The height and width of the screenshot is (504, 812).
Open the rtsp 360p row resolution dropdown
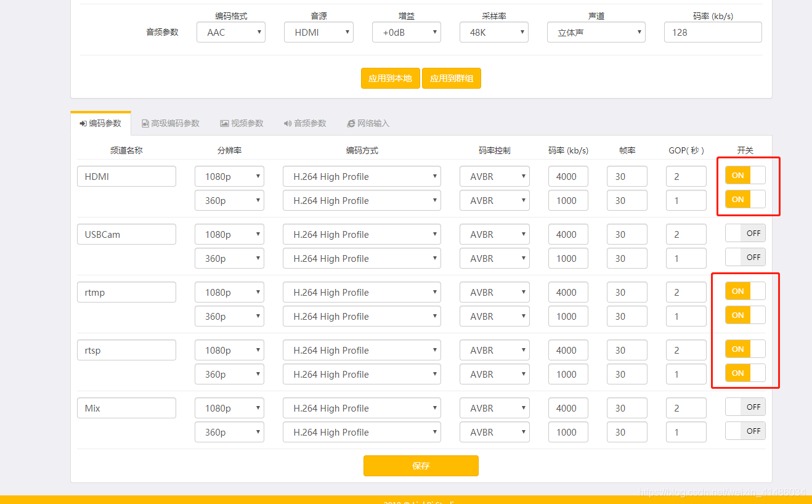pos(230,374)
